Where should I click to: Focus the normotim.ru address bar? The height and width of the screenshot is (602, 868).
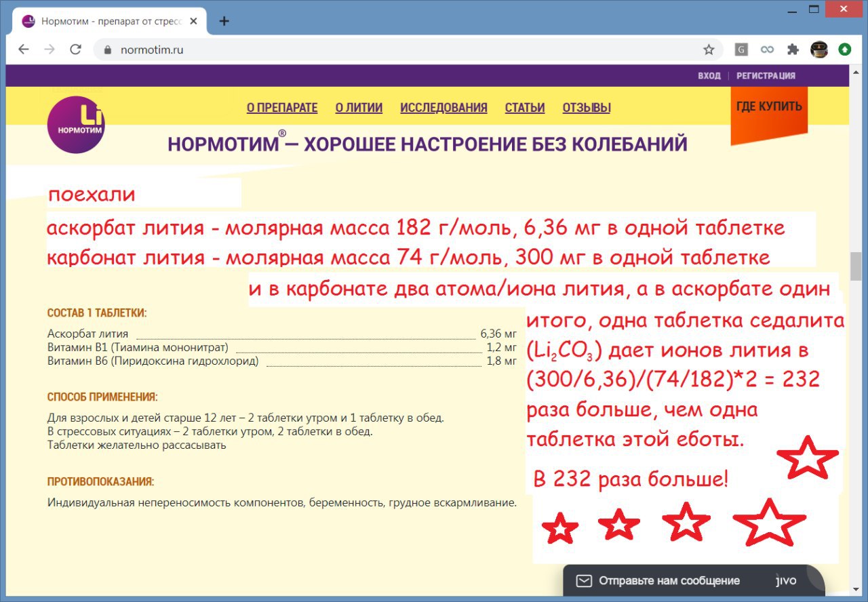click(x=407, y=49)
